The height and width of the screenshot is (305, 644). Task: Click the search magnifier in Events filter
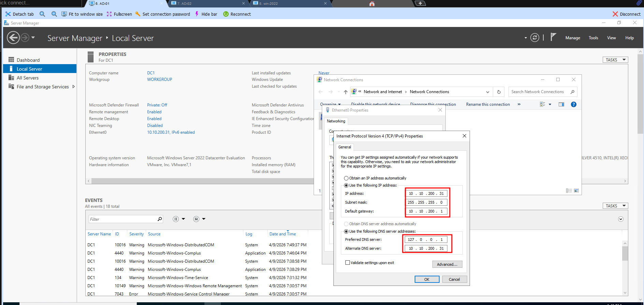[159, 219]
